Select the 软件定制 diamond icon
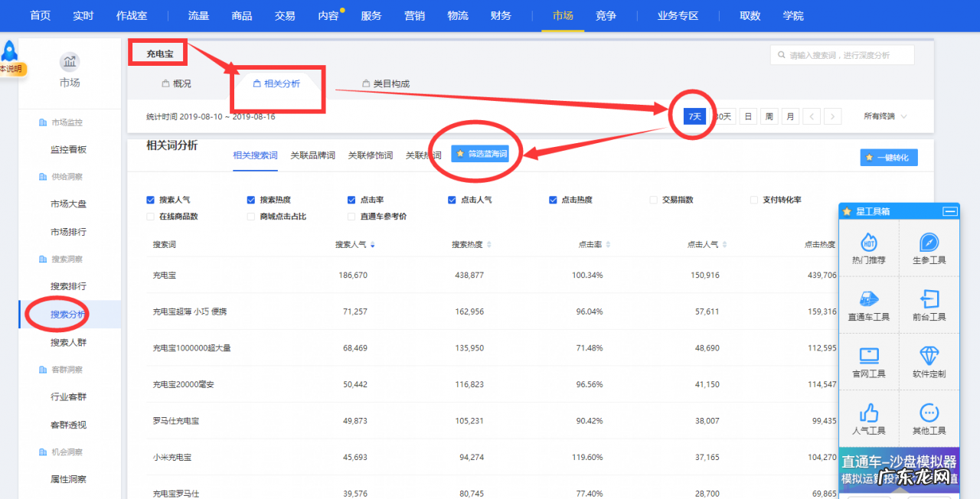Image resolution: width=980 pixels, height=499 pixels. [929, 361]
